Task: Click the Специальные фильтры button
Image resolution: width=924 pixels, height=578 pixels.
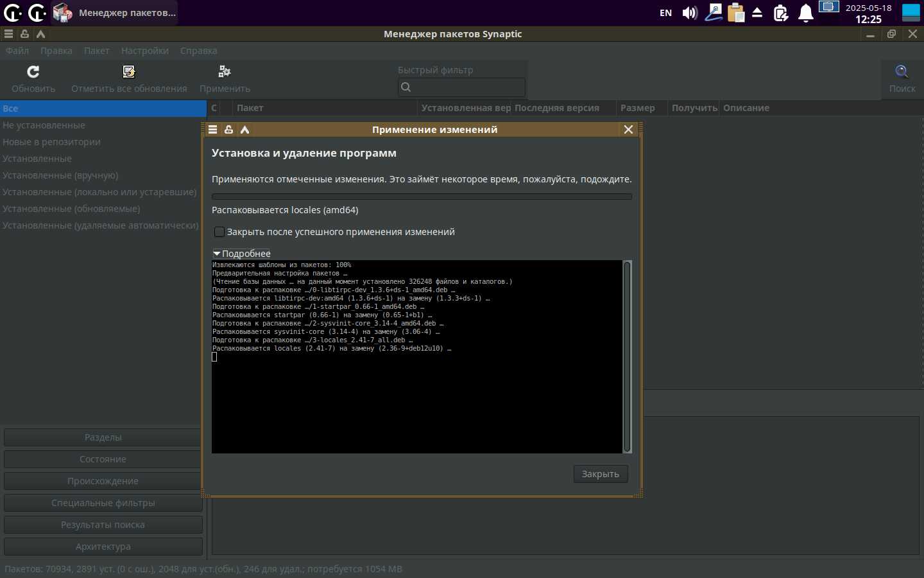Action: tap(103, 503)
